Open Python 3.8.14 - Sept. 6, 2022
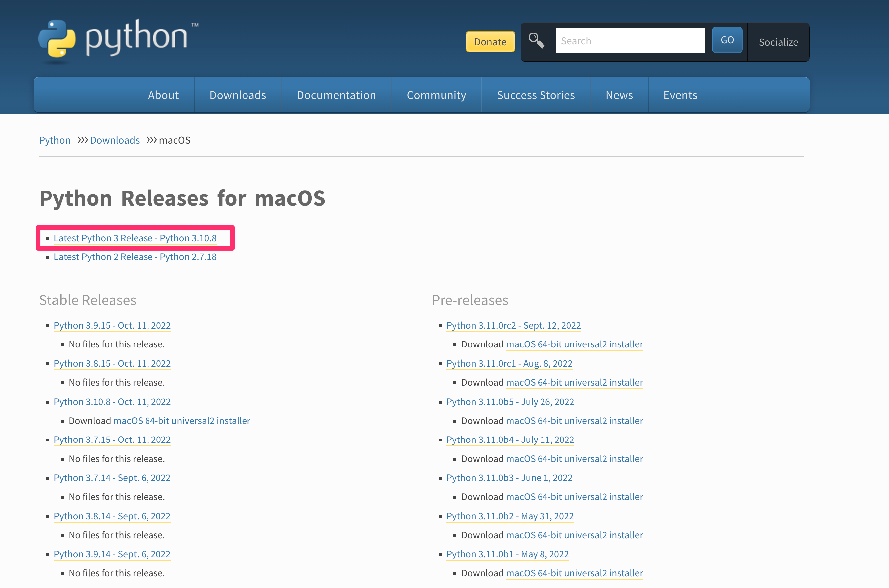Viewport: 889px width, 588px height. click(x=112, y=516)
